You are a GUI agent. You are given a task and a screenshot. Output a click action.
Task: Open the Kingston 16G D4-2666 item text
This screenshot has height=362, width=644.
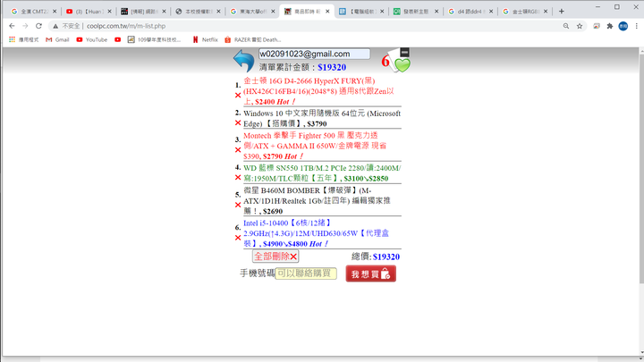(318, 91)
